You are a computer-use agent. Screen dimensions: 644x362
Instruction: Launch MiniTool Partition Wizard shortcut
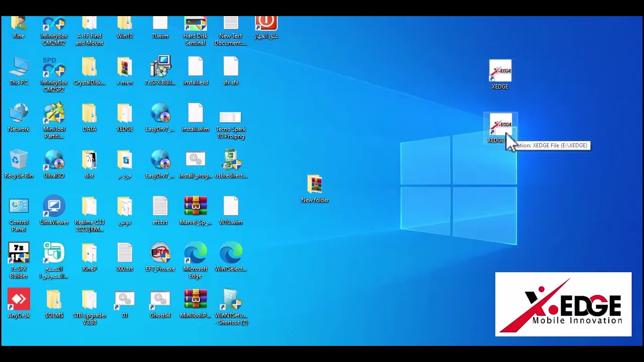point(54,121)
